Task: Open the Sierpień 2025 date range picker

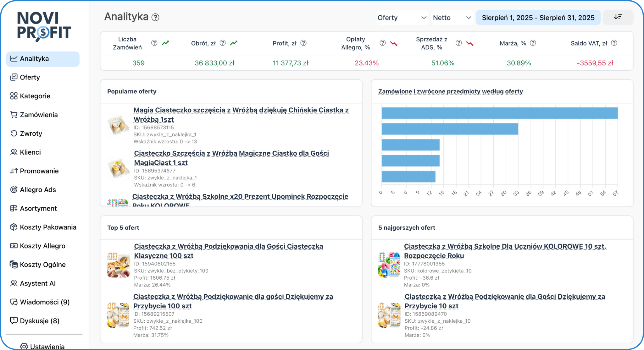Action: [538, 18]
